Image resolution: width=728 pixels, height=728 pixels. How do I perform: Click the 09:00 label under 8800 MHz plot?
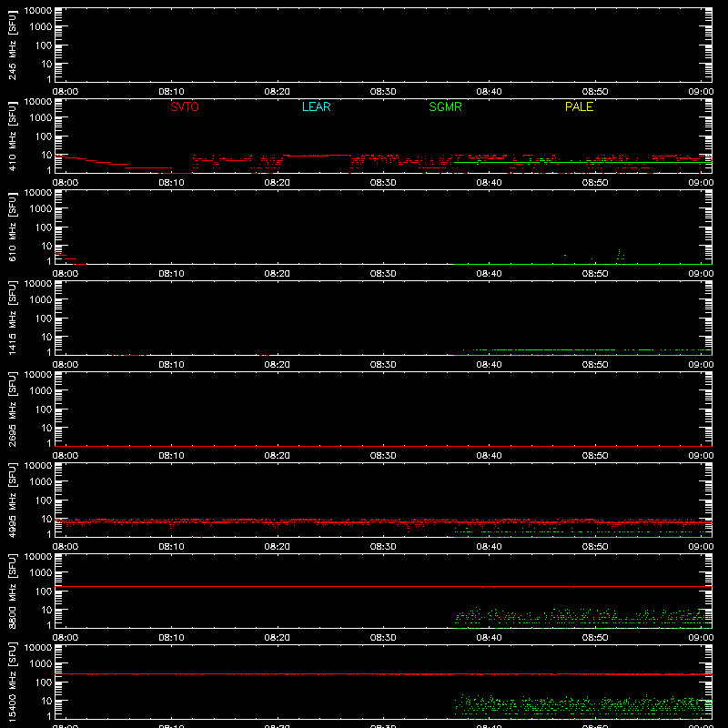tap(701, 638)
